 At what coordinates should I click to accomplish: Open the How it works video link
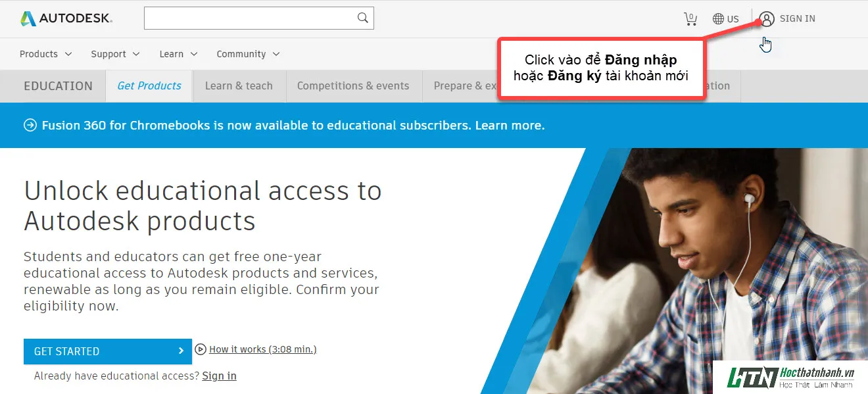point(262,349)
